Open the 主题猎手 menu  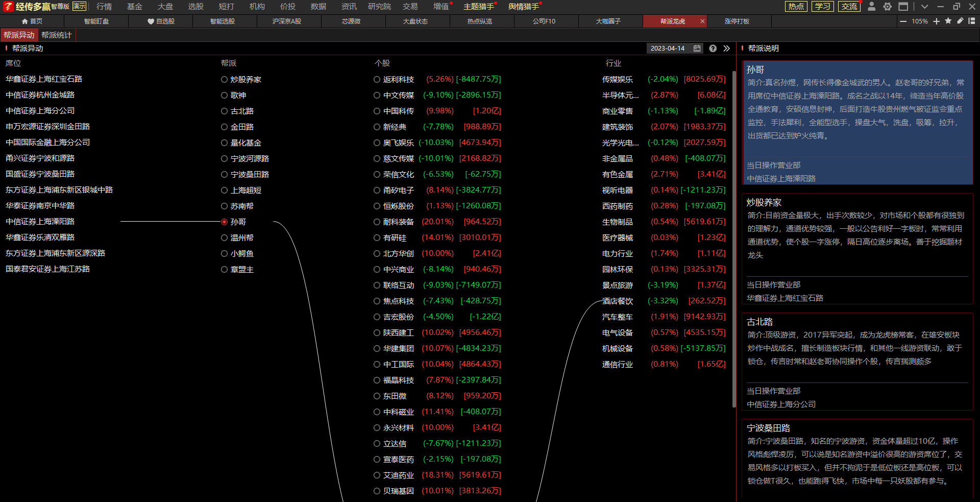pyautogui.click(x=479, y=7)
